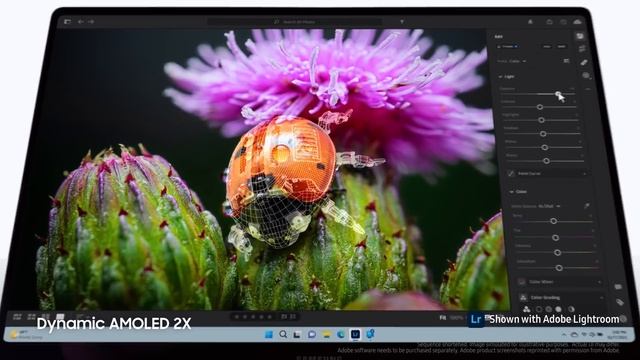The image size is (640, 360).
Task: Open the profile browser grid icon
Action: tap(567, 61)
